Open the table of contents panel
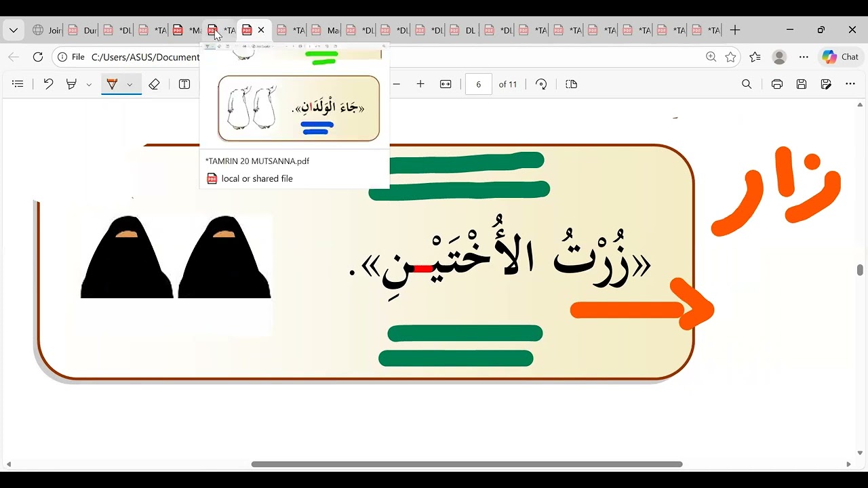The height and width of the screenshot is (488, 868). [x=18, y=84]
